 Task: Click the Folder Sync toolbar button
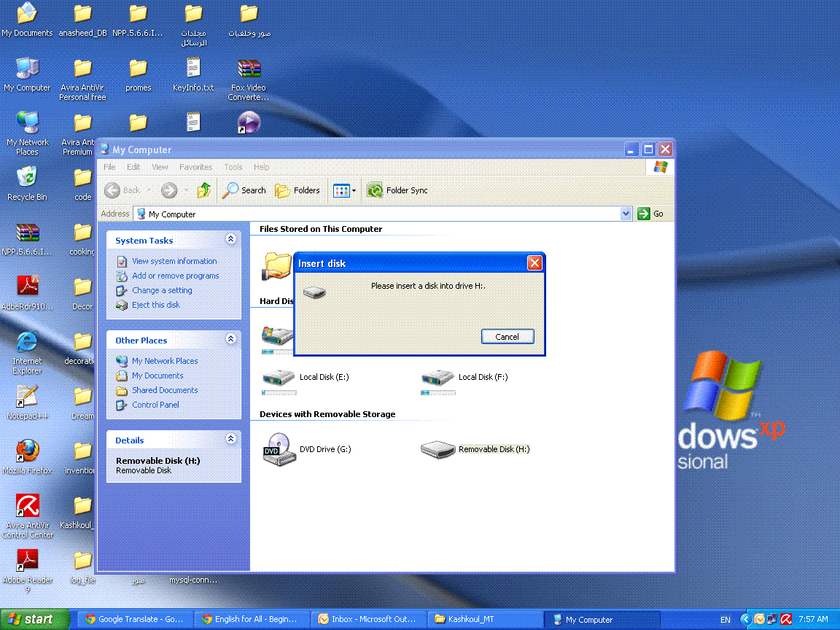(397, 190)
